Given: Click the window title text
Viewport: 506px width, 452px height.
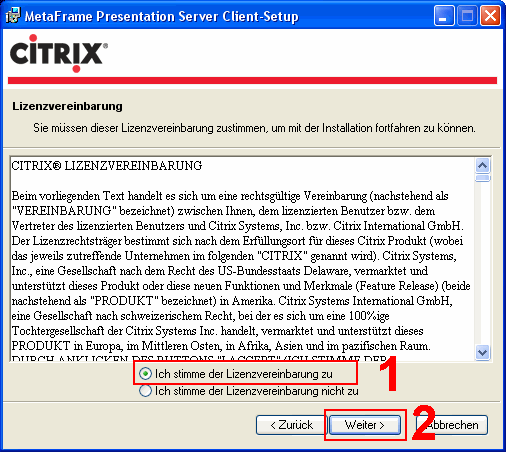Looking at the screenshot, I should point(161,16).
